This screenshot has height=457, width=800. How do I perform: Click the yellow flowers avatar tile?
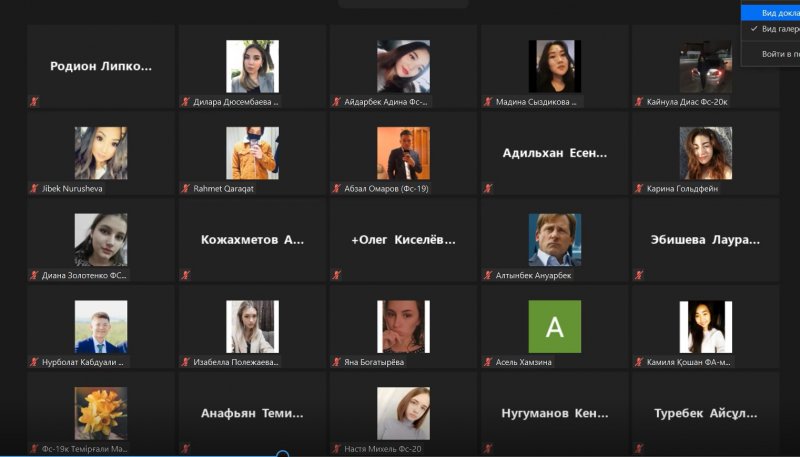(x=101, y=413)
